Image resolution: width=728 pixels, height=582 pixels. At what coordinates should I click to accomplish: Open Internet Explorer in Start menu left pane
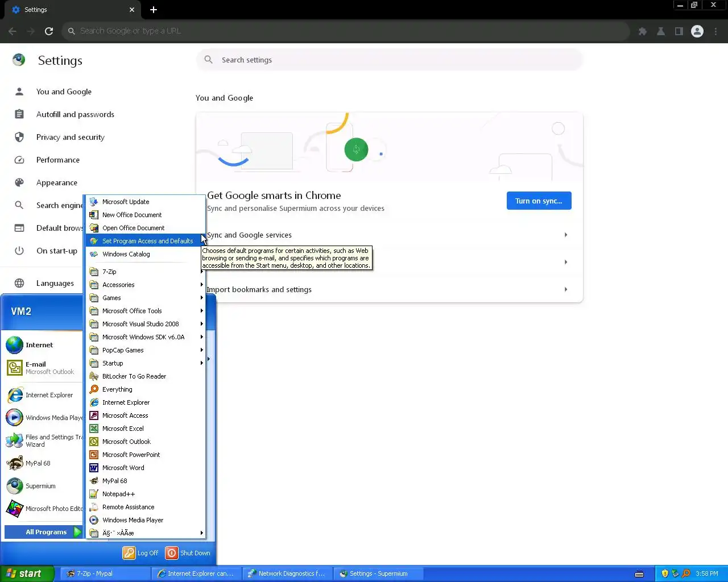coord(43,395)
